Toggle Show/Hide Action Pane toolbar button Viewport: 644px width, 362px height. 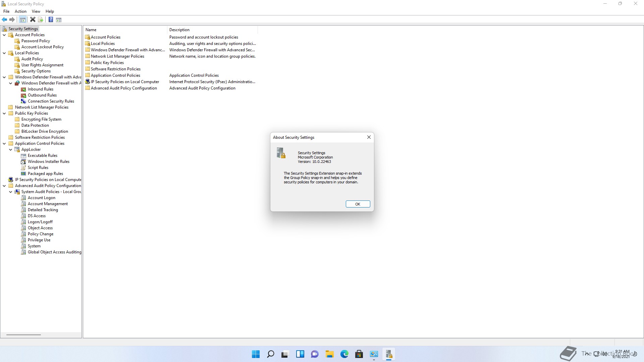[x=59, y=20]
